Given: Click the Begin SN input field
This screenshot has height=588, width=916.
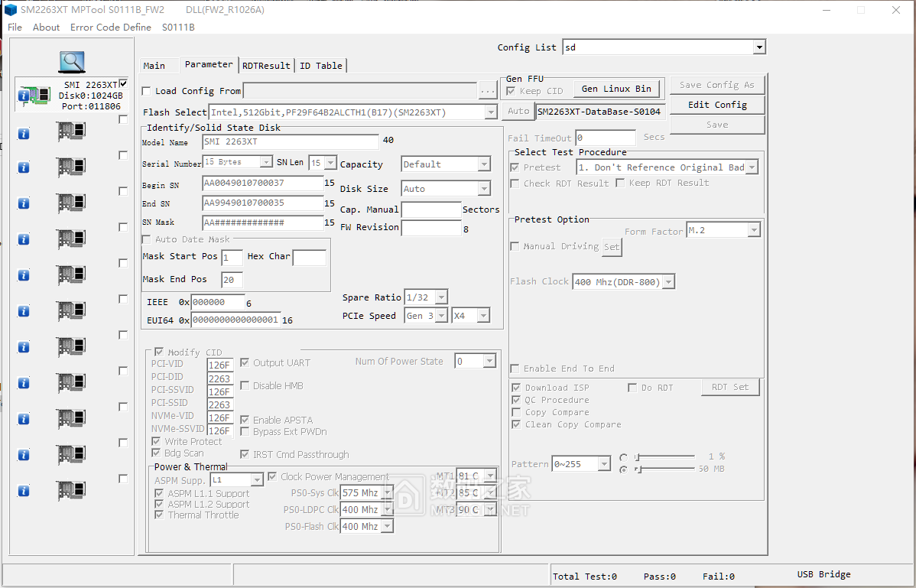Looking at the screenshot, I should pos(262,184).
